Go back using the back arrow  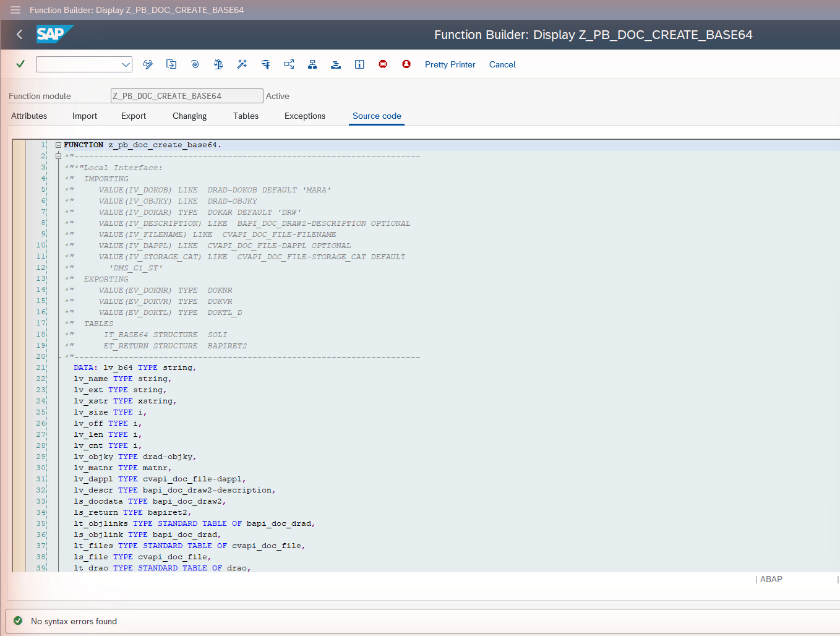click(x=19, y=35)
